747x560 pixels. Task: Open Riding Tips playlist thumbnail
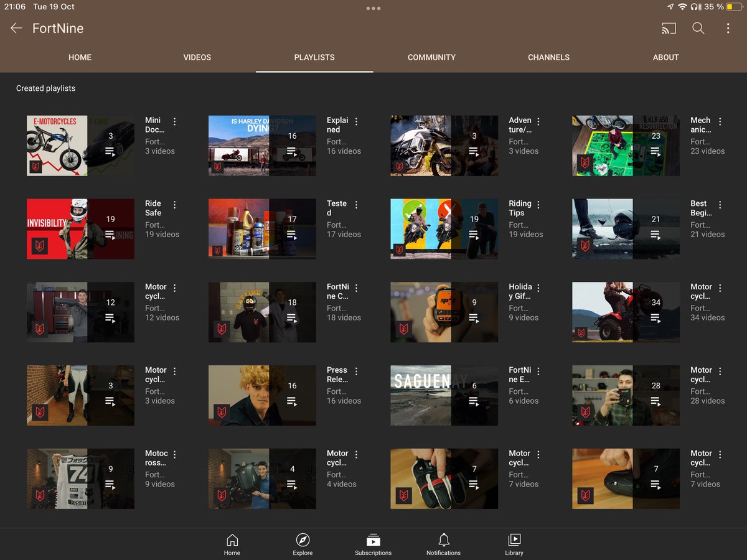point(444,229)
